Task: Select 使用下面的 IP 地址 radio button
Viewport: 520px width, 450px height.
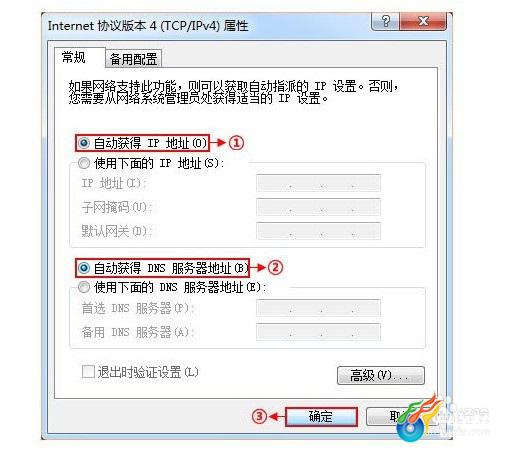Action: point(84,163)
